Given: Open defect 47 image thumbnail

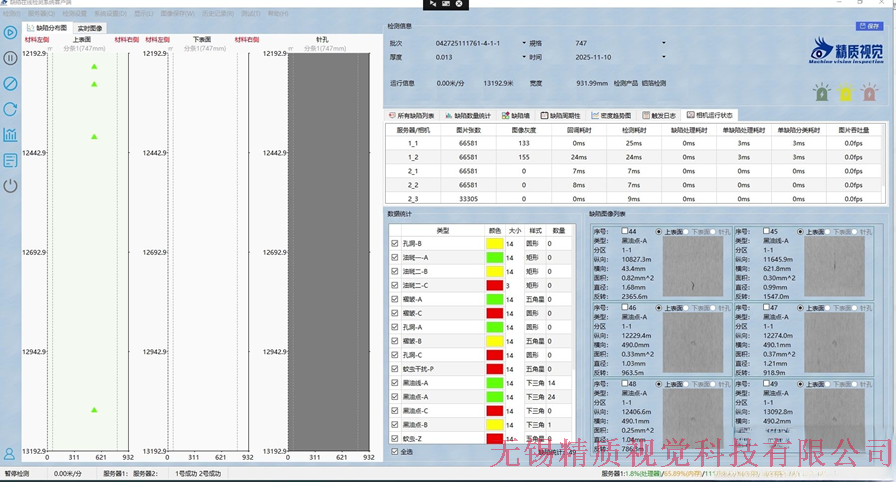Looking at the screenshot, I should click(x=834, y=343).
